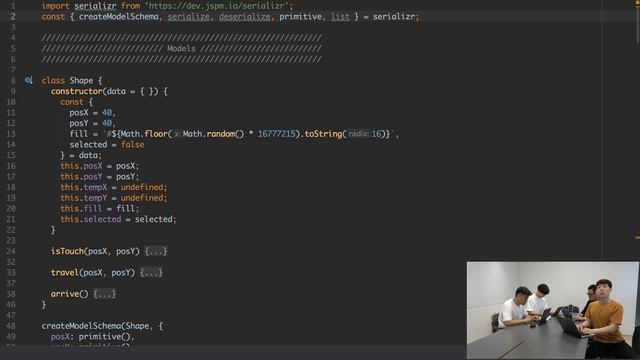This screenshot has height=360, width=640.
Task: Click line number 13 in the gutter
Action: (x=11, y=134)
